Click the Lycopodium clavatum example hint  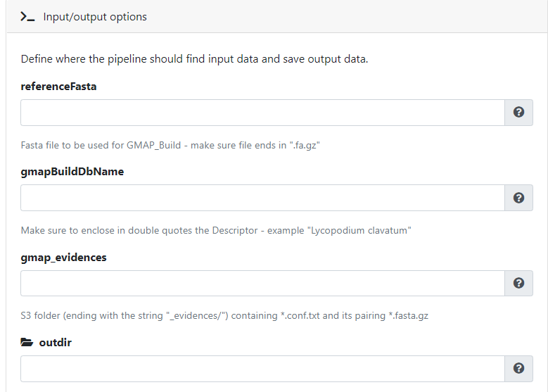click(216, 230)
